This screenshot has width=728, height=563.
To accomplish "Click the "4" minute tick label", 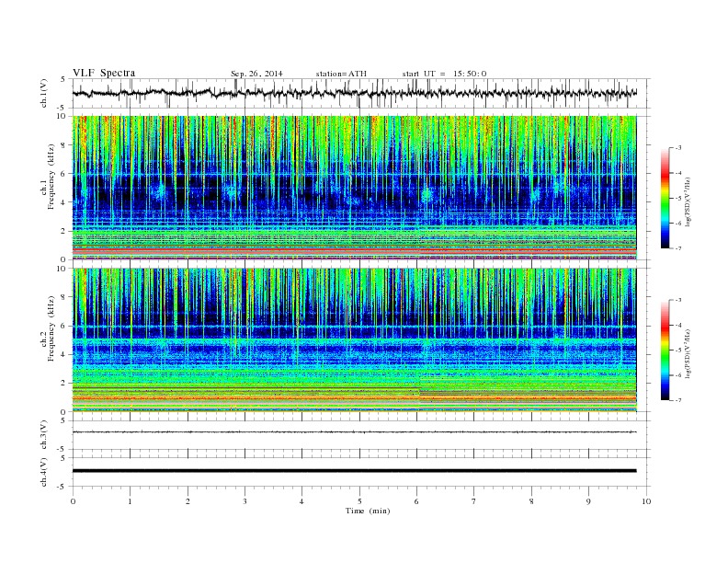I will point(301,501).
